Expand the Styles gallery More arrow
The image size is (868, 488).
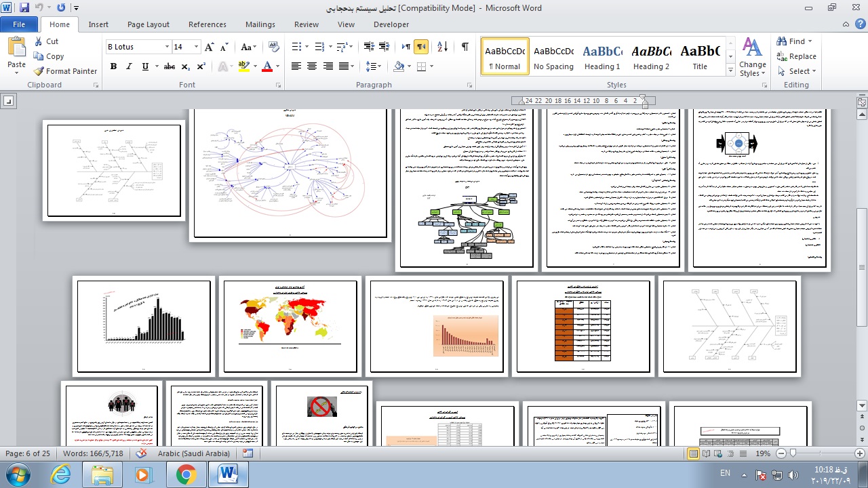point(730,70)
